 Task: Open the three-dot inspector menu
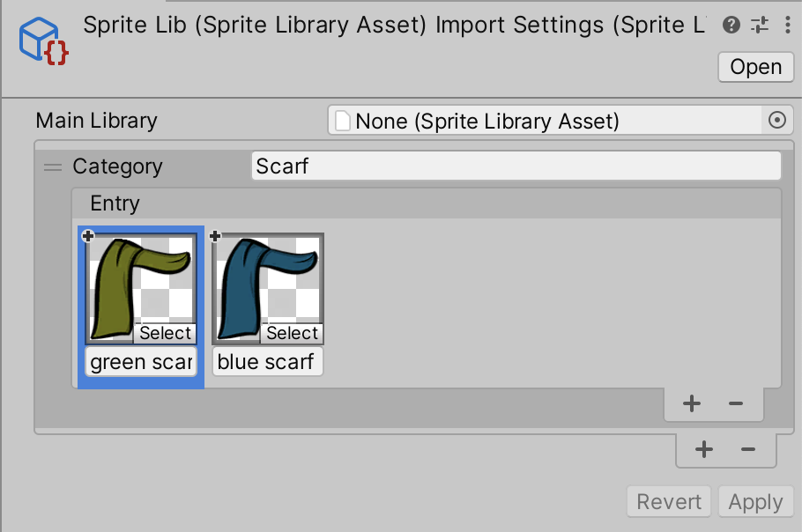point(786,25)
